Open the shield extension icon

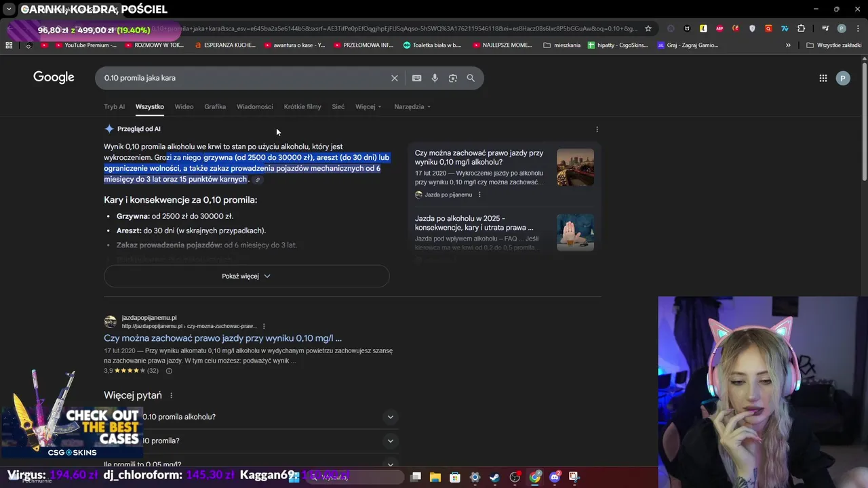click(x=752, y=28)
